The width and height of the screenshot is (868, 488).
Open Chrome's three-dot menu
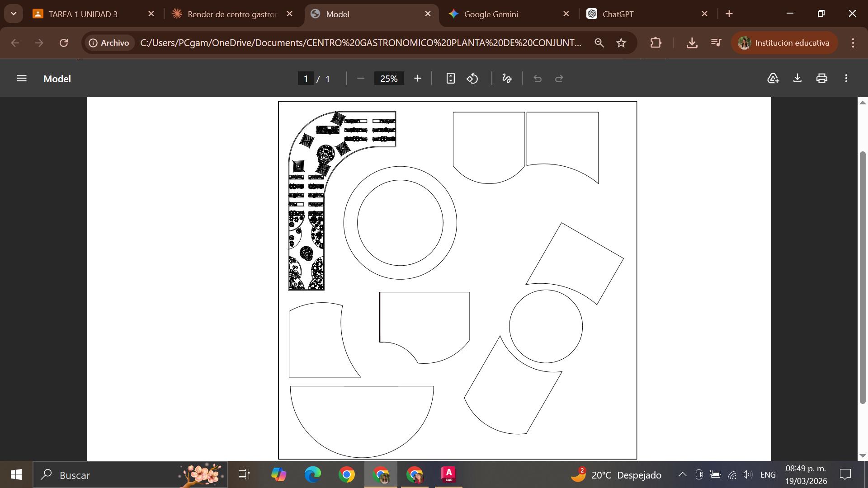(853, 43)
